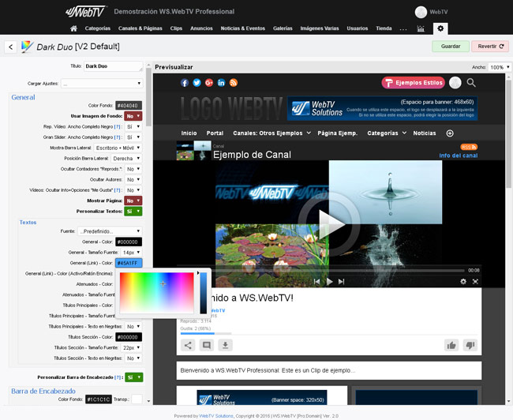Click the Google Plus icon in preview
The image size is (513, 420).
tap(209, 83)
